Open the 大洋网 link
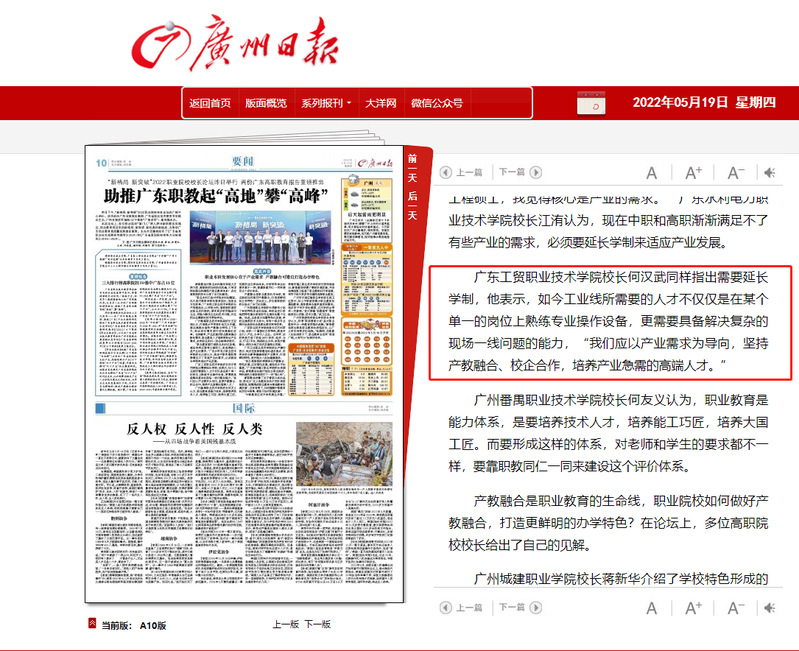Viewport: 799px width, 651px height. [x=380, y=103]
